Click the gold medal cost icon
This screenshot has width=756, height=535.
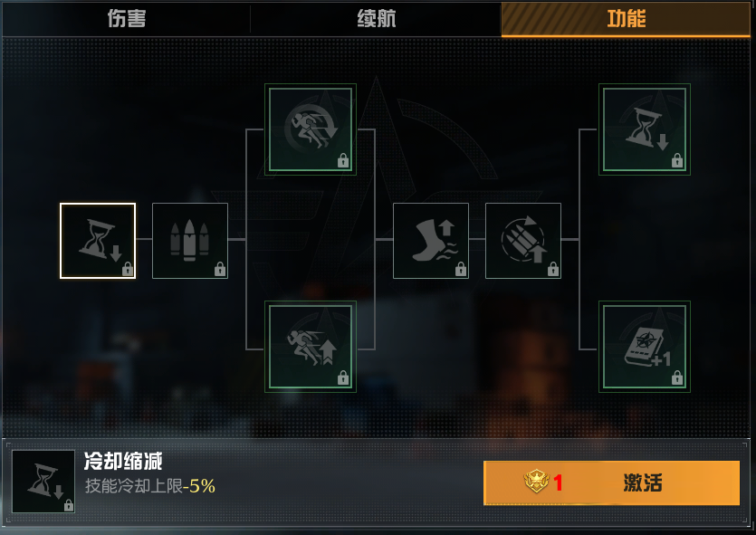tap(536, 482)
